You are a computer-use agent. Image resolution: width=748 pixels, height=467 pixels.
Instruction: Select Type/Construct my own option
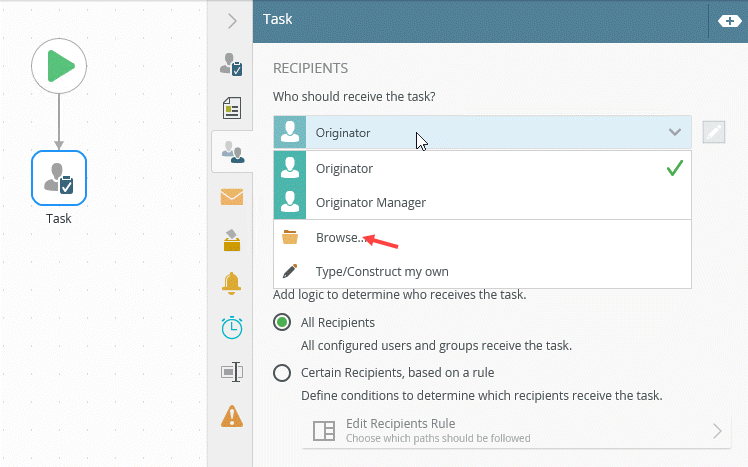point(482,271)
